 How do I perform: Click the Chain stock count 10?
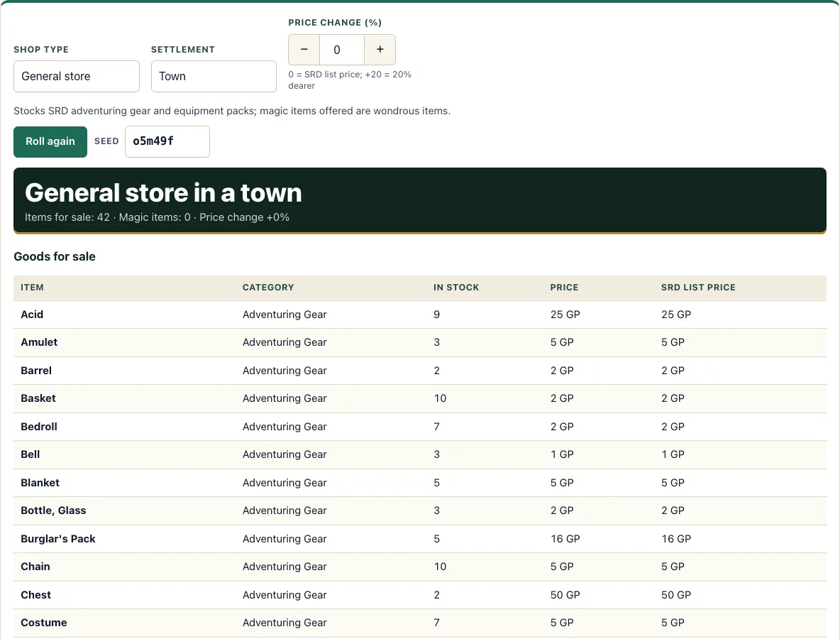click(x=440, y=567)
